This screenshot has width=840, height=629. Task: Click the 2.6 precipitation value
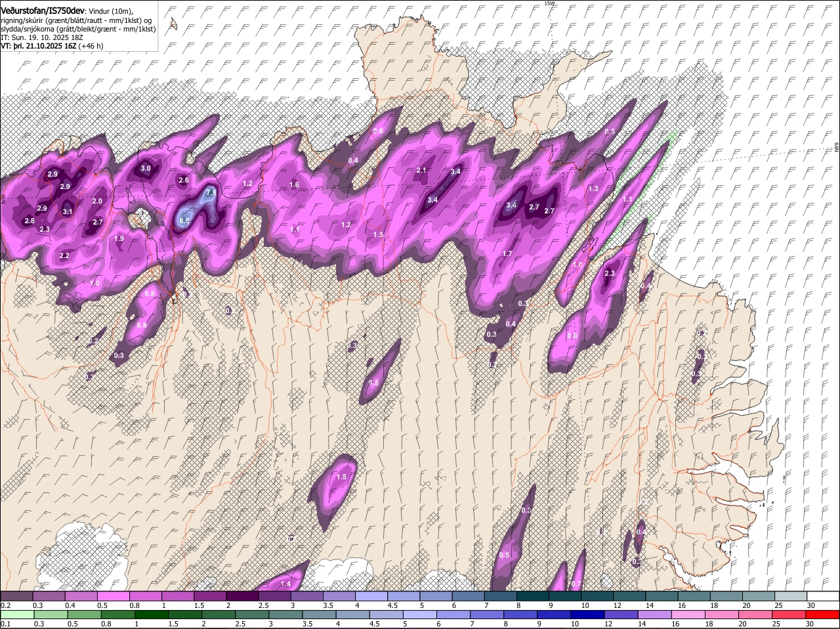coord(184,181)
